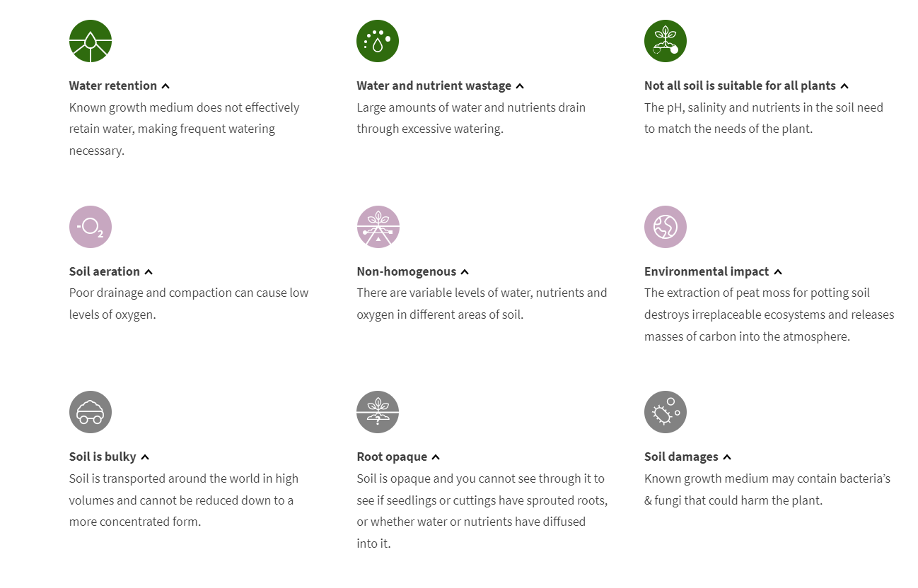Click the Soil is bulky heading
This screenshot has height=588, width=918.
click(103, 457)
